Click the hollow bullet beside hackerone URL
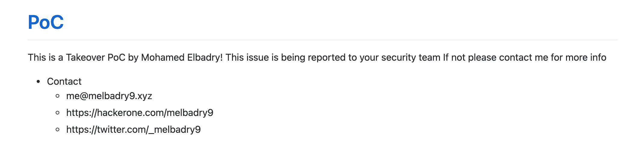This screenshot has height=152, width=644. pyautogui.click(x=58, y=113)
